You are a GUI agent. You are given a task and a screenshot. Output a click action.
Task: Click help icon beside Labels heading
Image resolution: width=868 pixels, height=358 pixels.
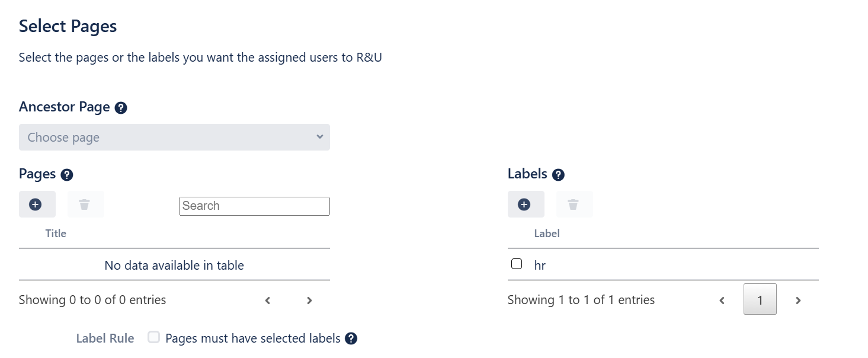558,175
